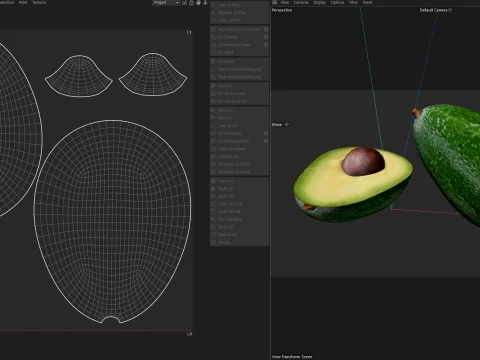Click the Add UV Pins button
This screenshot has width=480, height=360.
(239, 5)
